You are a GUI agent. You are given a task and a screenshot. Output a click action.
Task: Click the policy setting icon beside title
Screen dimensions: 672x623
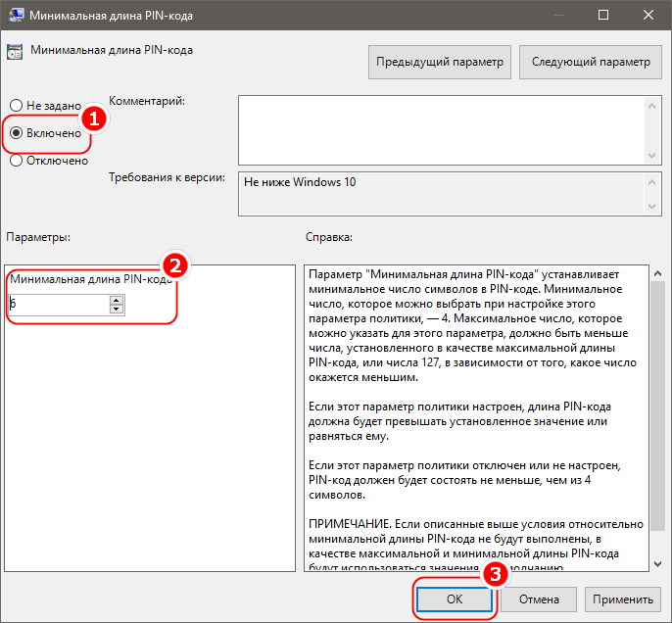pyautogui.click(x=15, y=51)
